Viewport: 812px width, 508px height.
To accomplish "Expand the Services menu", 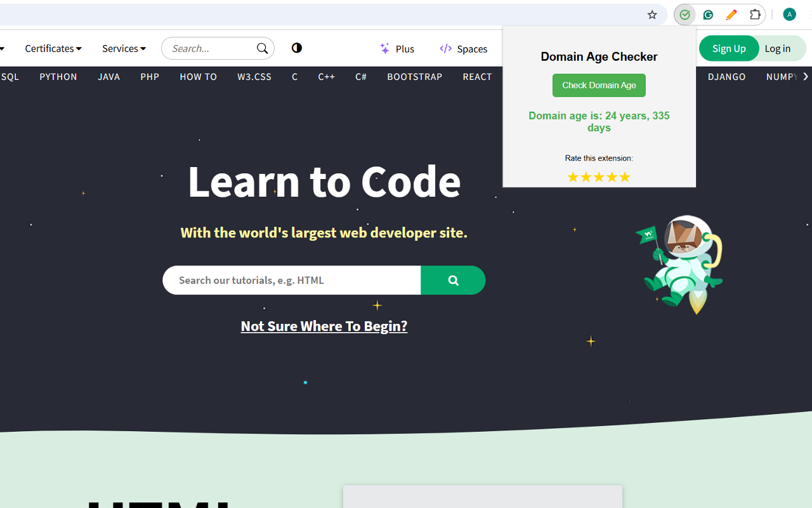I will pos(123,48).
